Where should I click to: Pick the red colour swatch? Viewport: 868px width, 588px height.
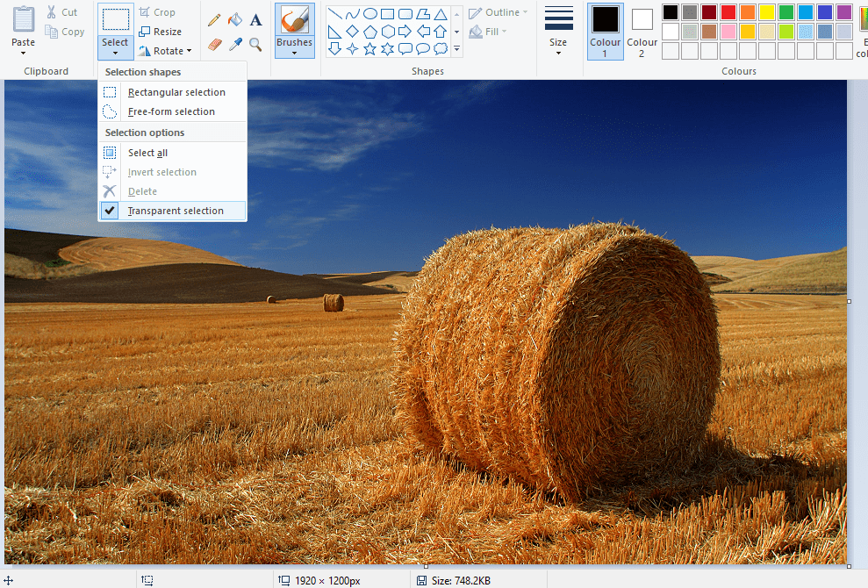729,11
